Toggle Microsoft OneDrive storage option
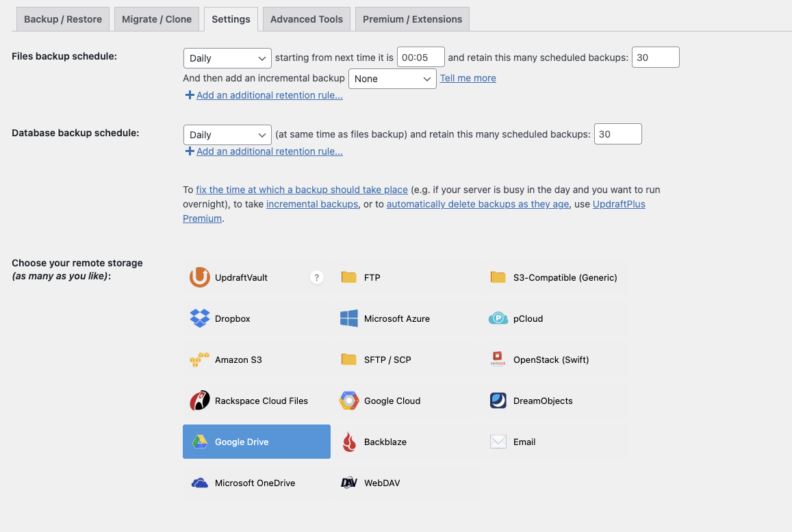The image size is (792, 532). point(256,483)
